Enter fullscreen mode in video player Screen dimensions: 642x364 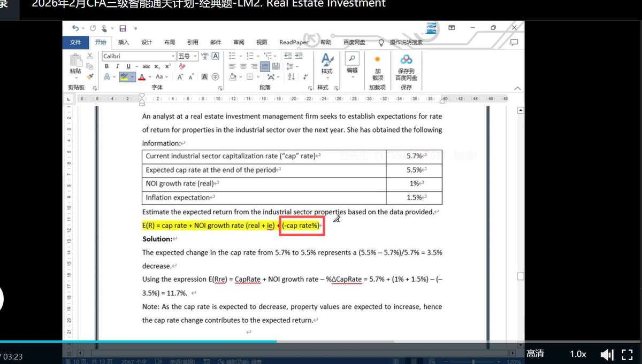tap(627, 354)
